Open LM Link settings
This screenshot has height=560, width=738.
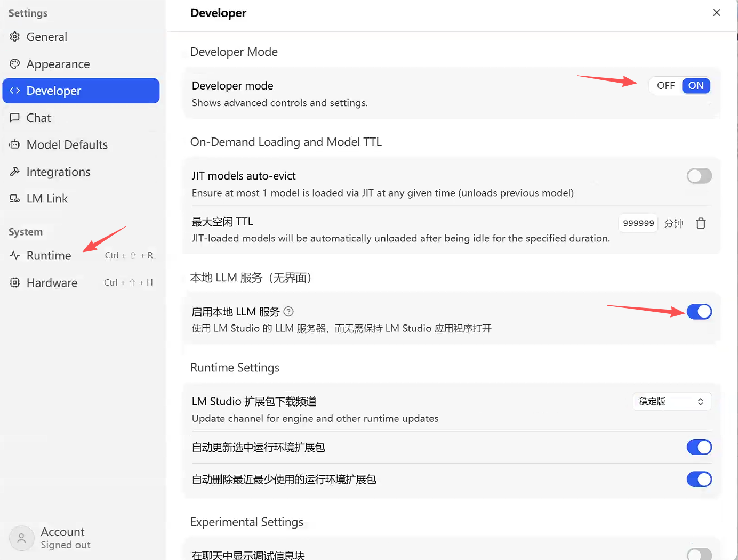click(81, 199)
